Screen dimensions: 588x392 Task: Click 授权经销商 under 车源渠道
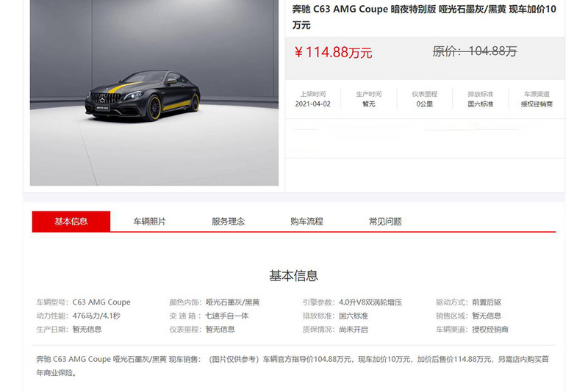point(537,104)
